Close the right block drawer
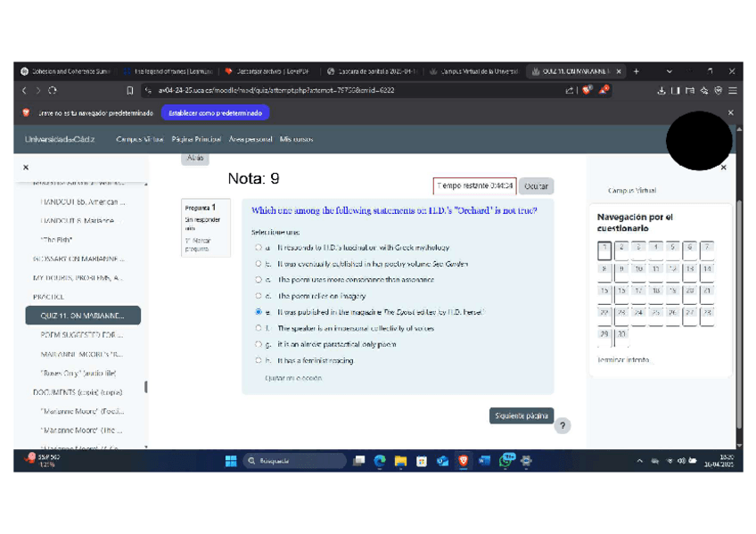This screenshot has width=756, height=534. click(x=723, y=168)
